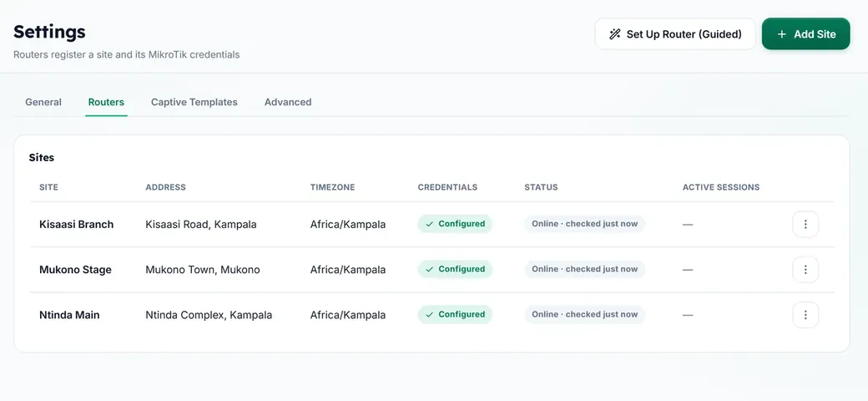The width and height of the screenshot is (868, 401).
Task: Open Ntinda Main row actions menu
Action: 805,315
